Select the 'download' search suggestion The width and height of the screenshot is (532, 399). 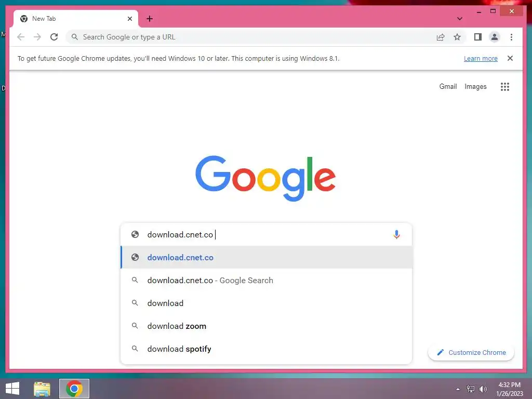pyautogui.click(x=267, y=303)
